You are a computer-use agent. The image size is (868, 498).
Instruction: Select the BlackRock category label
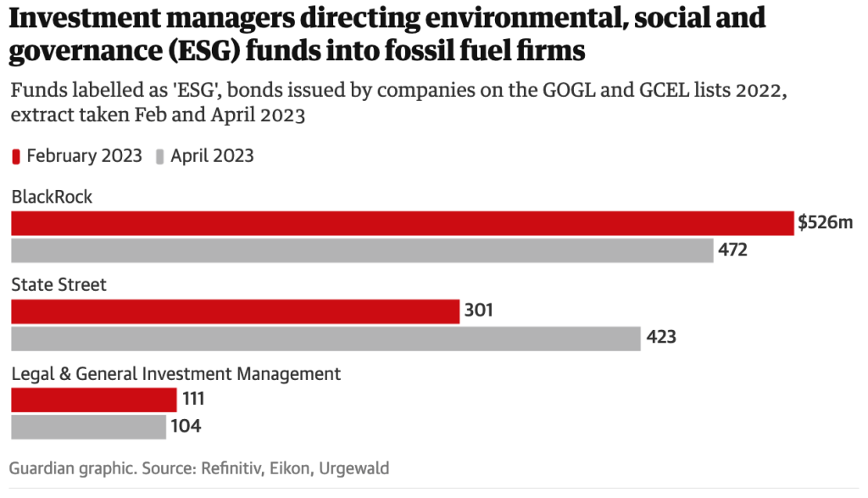tap(52, 198)
